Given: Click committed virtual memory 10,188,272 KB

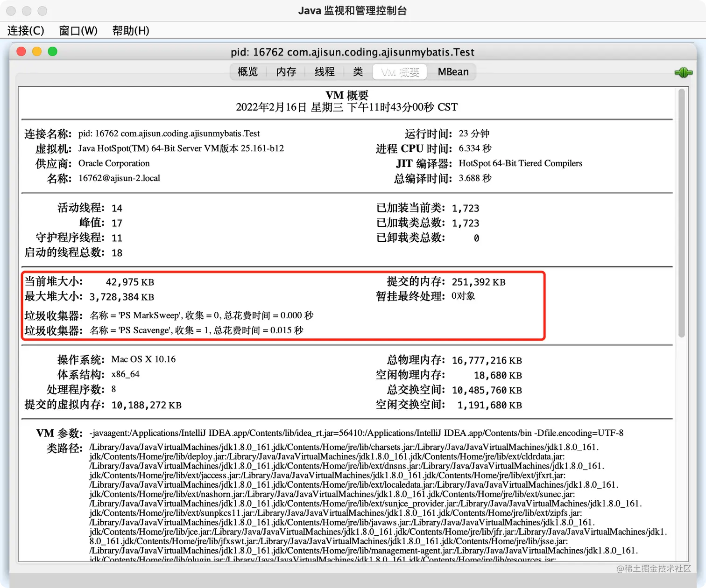Looking at the screenshot, I should pos(146,405).
